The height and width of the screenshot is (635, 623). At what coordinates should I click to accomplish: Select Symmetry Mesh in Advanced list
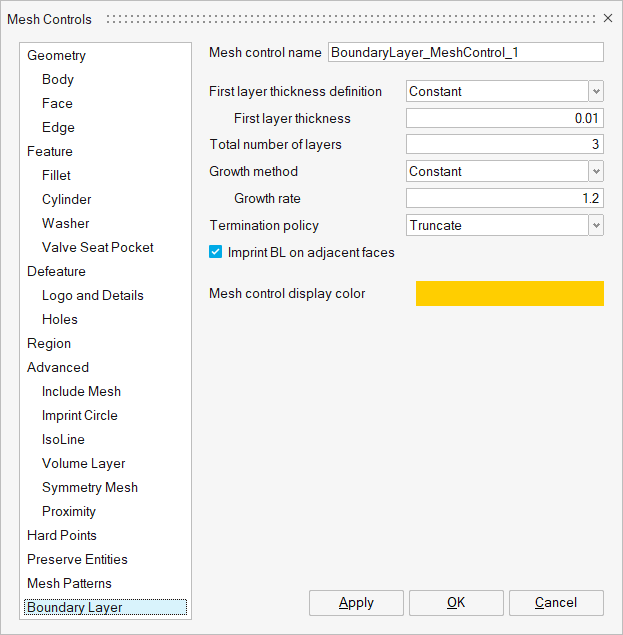pyautogui.click(x=90, y=487)
